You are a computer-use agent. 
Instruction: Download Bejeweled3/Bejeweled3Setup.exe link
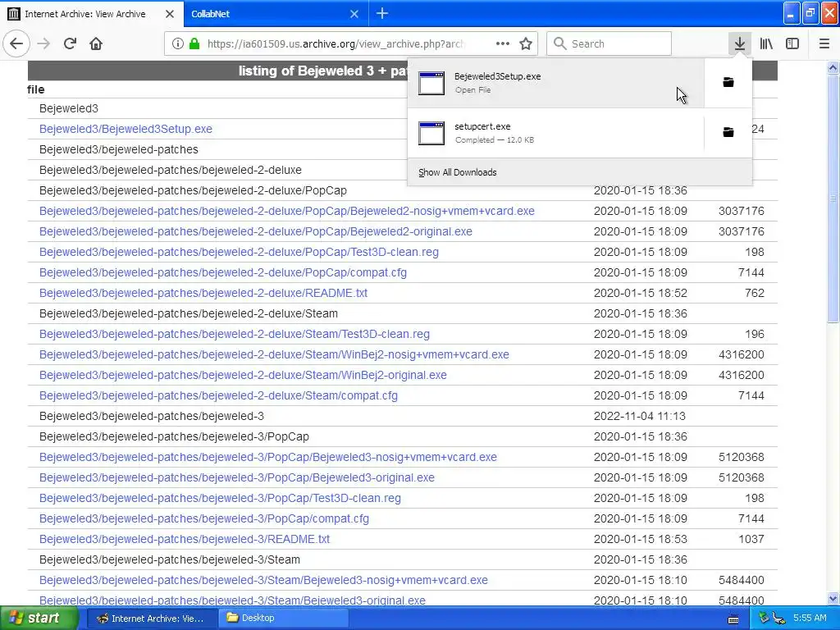pyautogui.click(x=126, y=129)
